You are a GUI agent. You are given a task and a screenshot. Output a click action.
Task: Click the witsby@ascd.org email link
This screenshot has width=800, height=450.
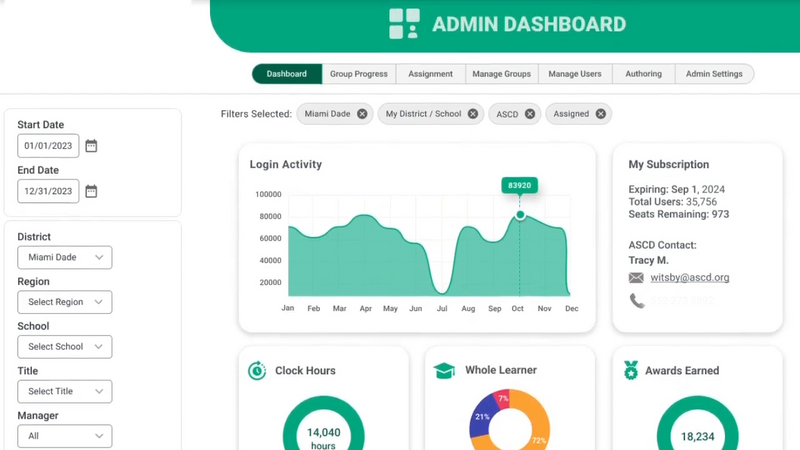tap(690, 278)
